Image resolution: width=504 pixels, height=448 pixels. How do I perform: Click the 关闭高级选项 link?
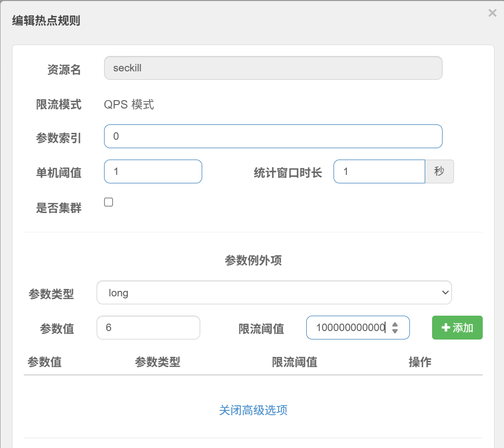(253, 410)
